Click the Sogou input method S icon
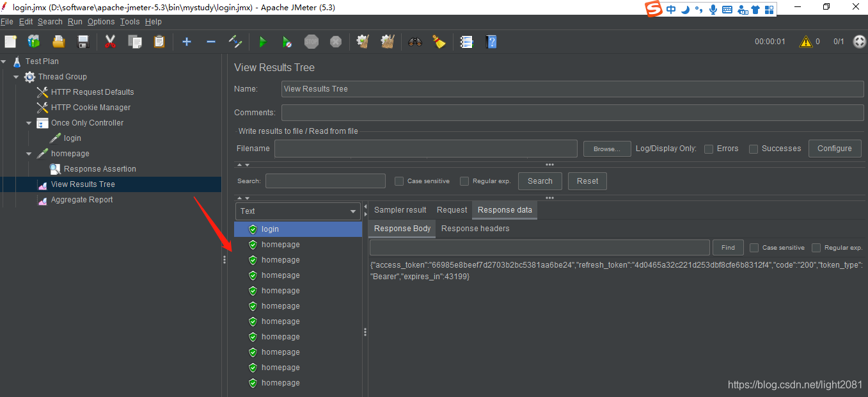 pos(652,9)
